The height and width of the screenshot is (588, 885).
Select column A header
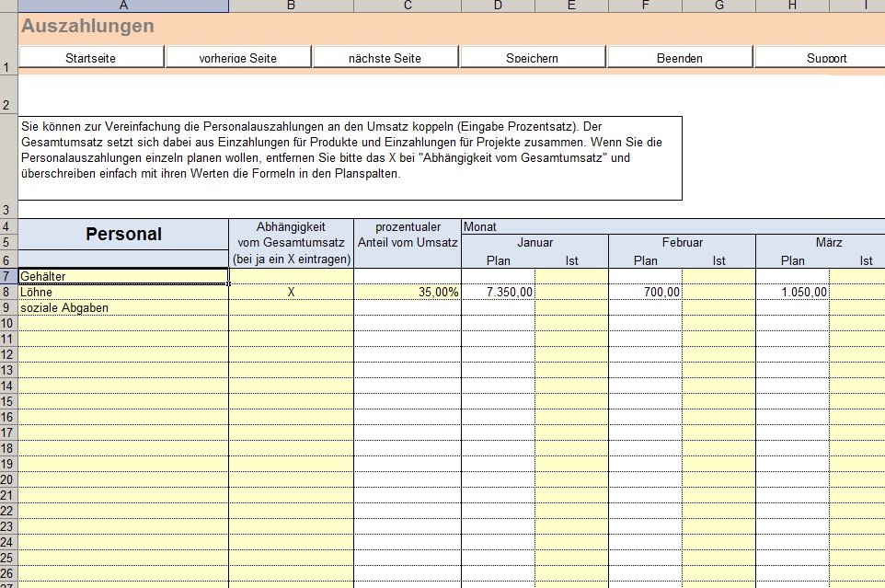123,6
